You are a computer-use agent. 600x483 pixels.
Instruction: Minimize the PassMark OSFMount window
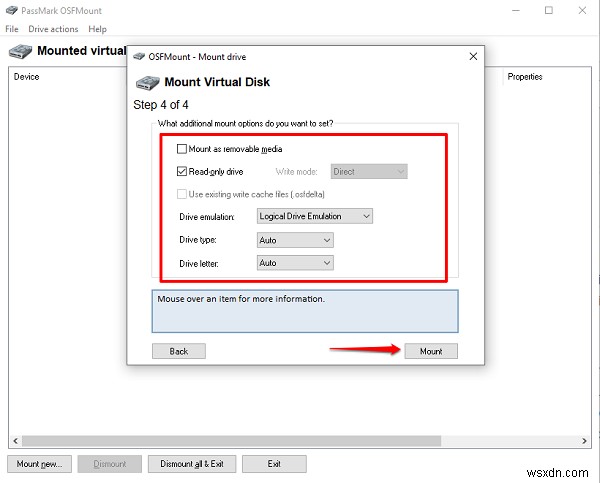[x=516, y=10]
